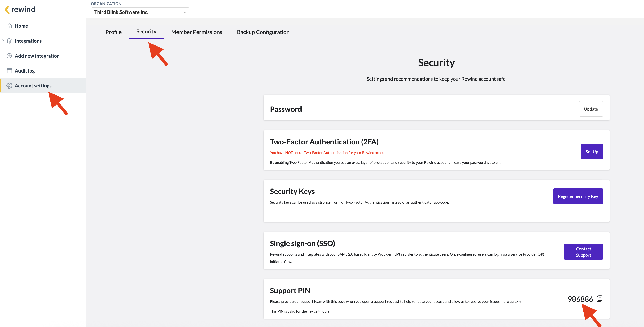Image resolution: width=644 pixels, height=327 pixels.
Task: Click the Security page heading
Action: click(436, 62)
